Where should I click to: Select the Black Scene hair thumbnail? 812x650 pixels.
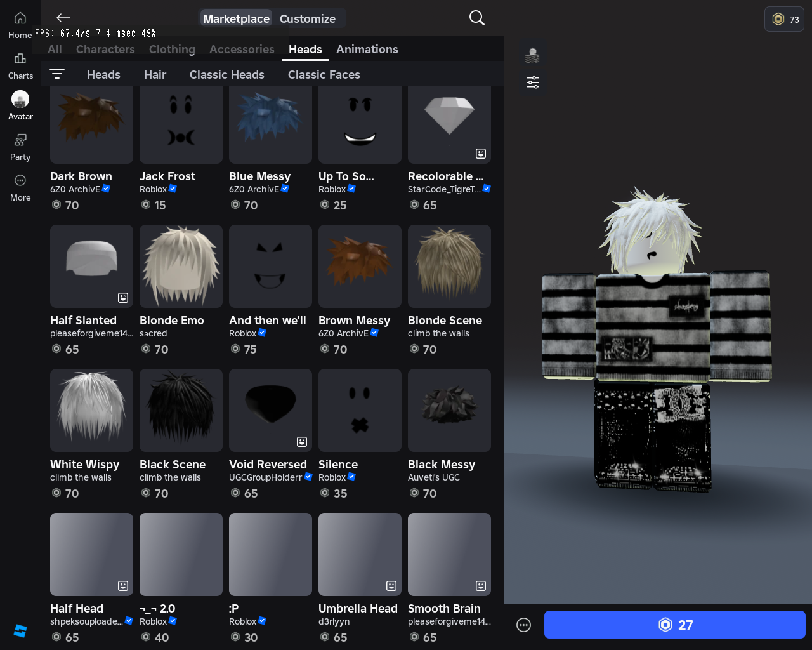[x=181, y=410]
